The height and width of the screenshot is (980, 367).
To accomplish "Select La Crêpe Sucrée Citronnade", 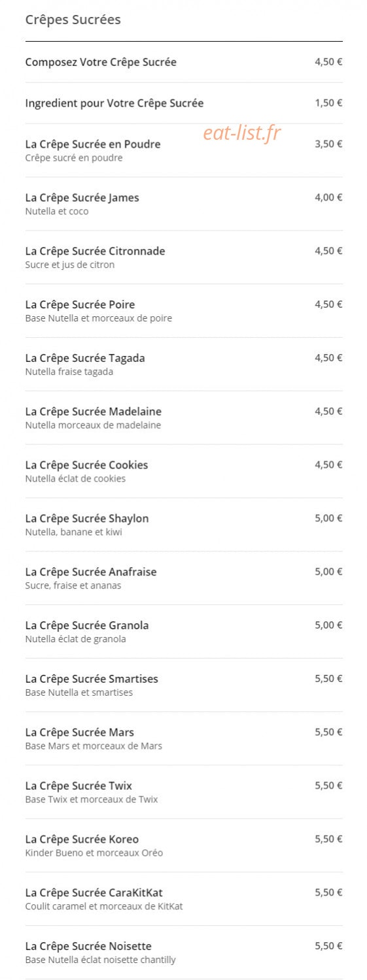I will (184, 257).
